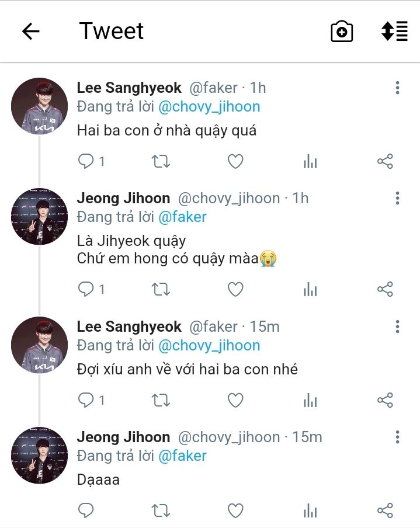Go back using the top-left arrow

pyautogui.click(x=30, y=32)
